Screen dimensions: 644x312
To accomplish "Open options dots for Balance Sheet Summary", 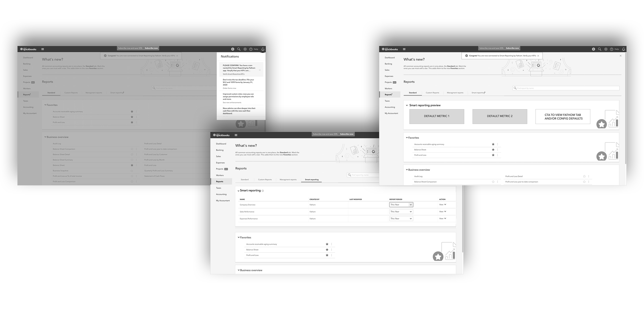I will point(136,160).
